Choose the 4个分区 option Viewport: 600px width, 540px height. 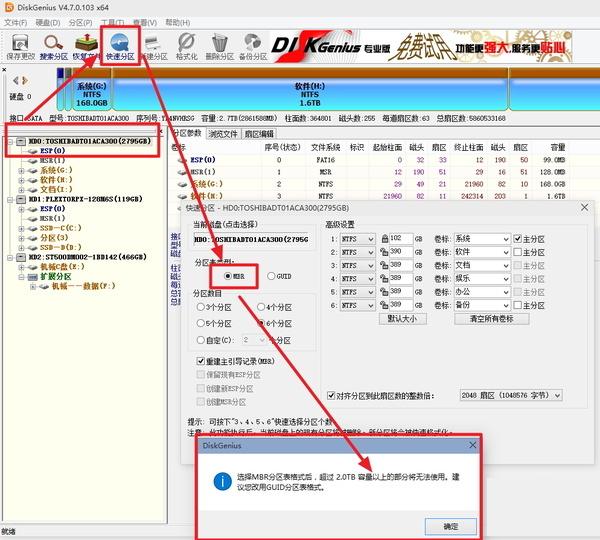pyautogui.click(x=274, y=307)
